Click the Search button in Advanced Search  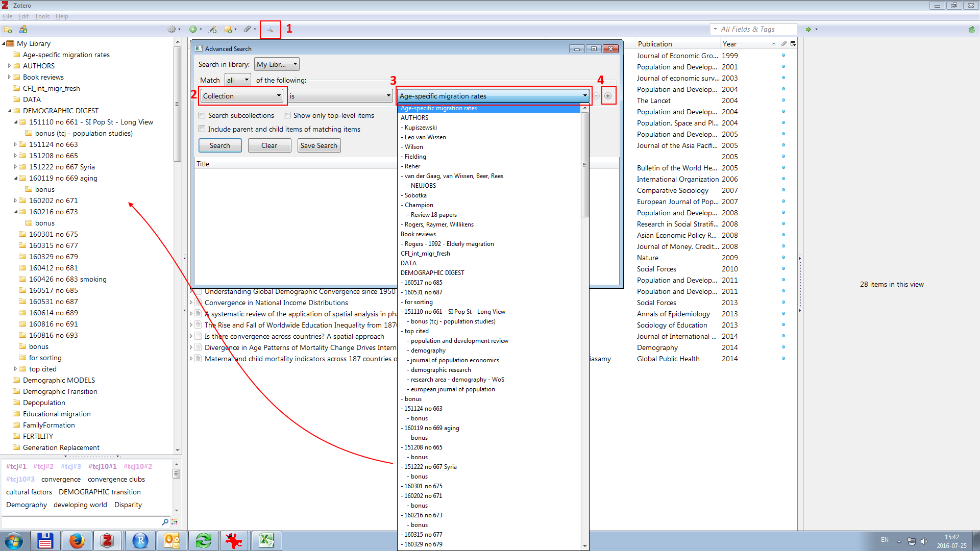tap(220, 145)
